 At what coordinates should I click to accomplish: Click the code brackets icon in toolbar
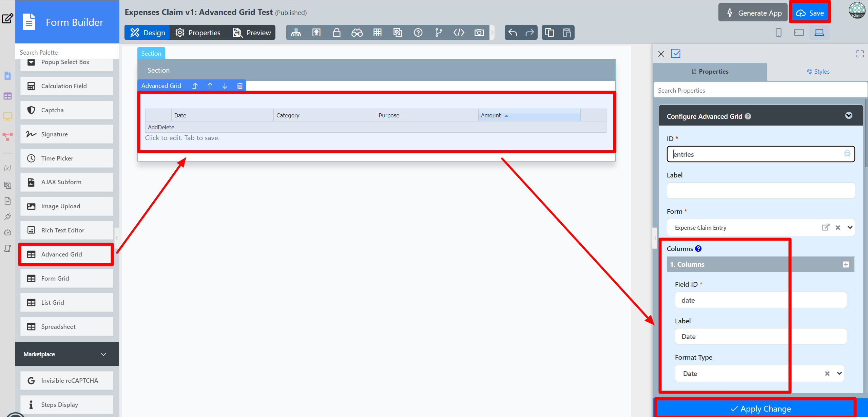tap(459, 33)
